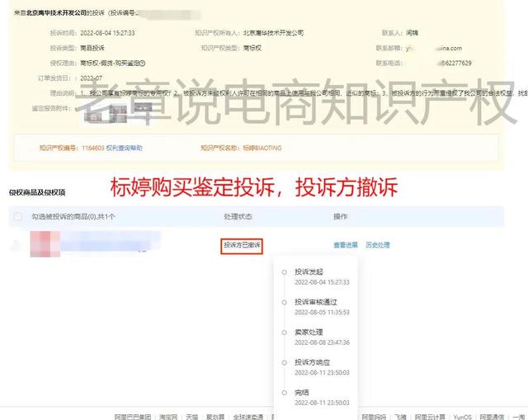Open 淘宝网 footer link
Screen dimensions: 528x420
coord(168,417)
